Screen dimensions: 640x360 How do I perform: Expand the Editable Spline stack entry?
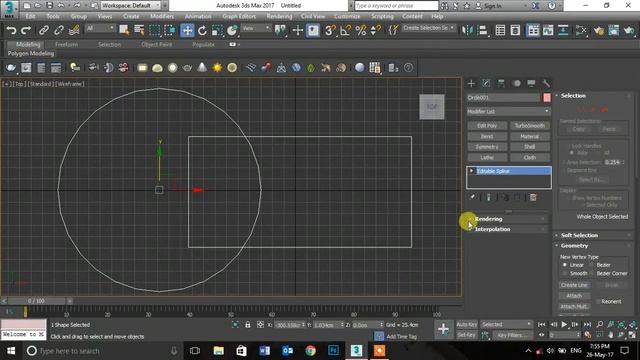(x=471, y=171)
